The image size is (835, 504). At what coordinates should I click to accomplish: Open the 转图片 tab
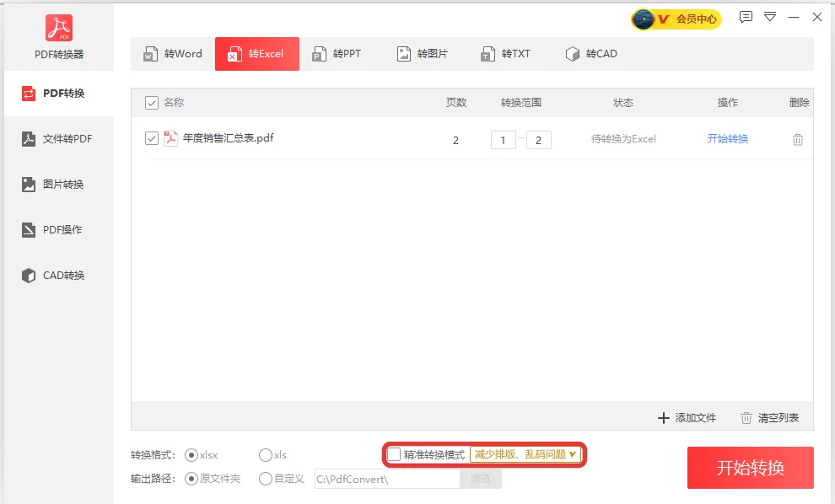tap(423, 54)
